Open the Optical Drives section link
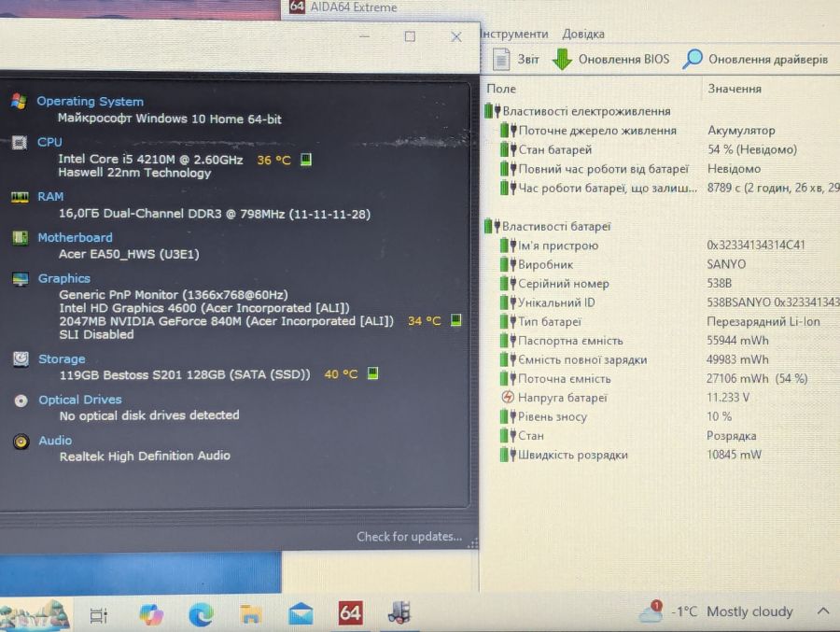The width and height of the screenshot is (840, 632). [x=80, y=400]
